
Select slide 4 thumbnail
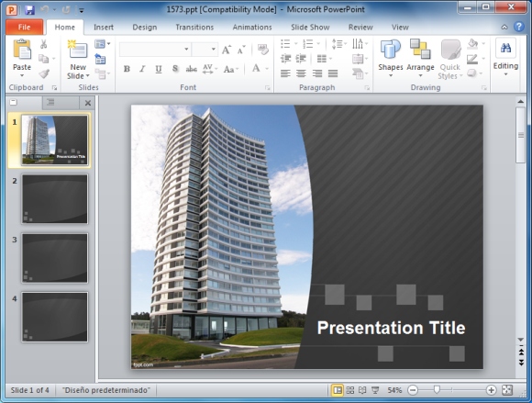55,317
